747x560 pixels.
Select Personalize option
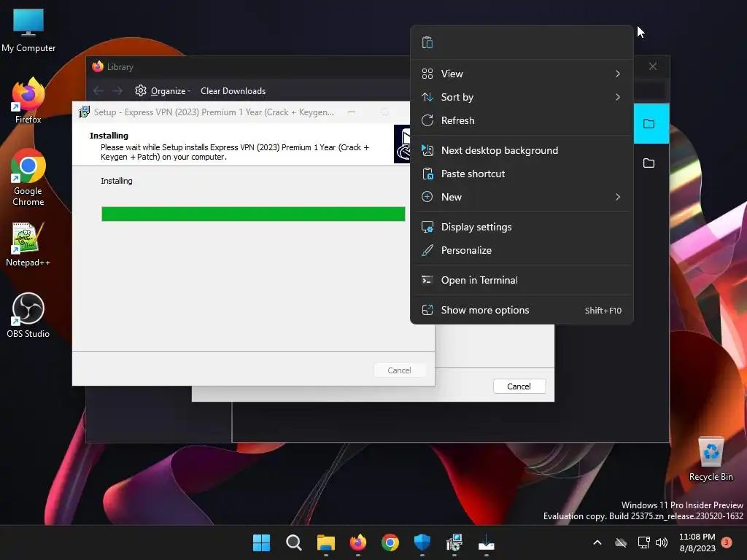(522, 251)
